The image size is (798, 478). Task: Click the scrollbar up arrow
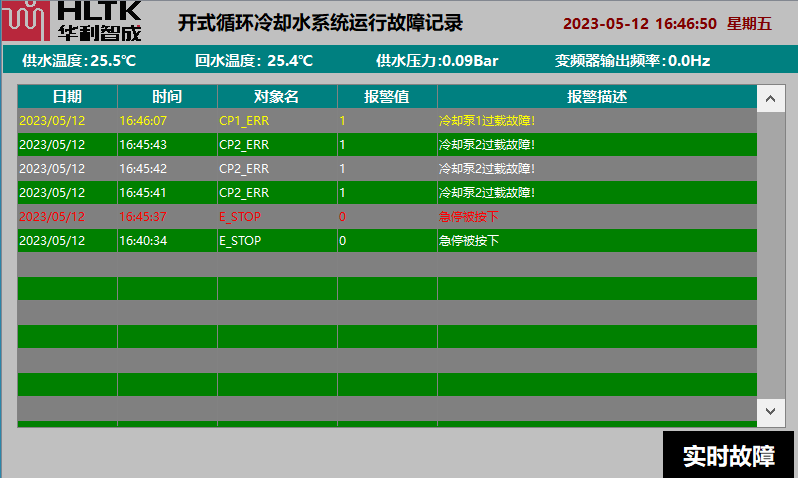pos(771,98)
